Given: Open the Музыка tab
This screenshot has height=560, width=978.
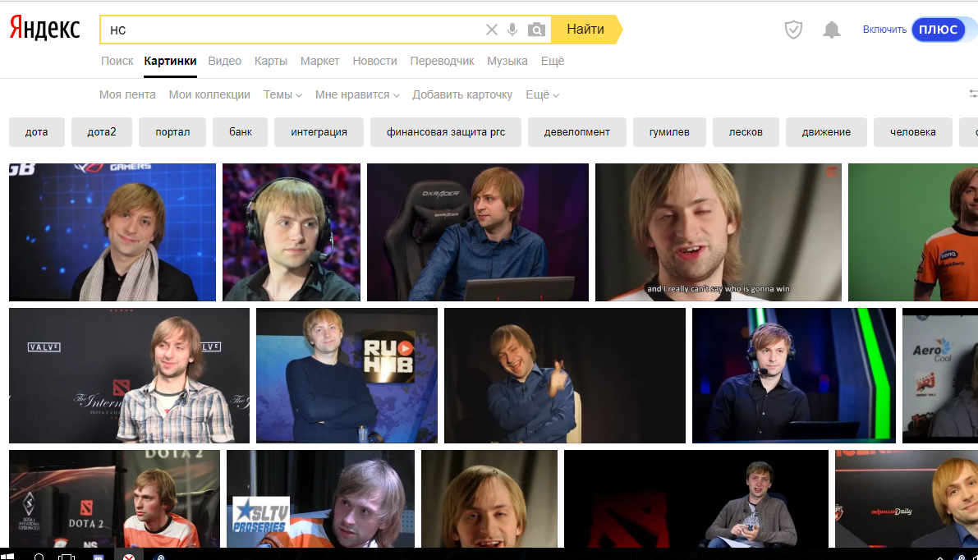Looking at the screenshot, I should 507,61.
